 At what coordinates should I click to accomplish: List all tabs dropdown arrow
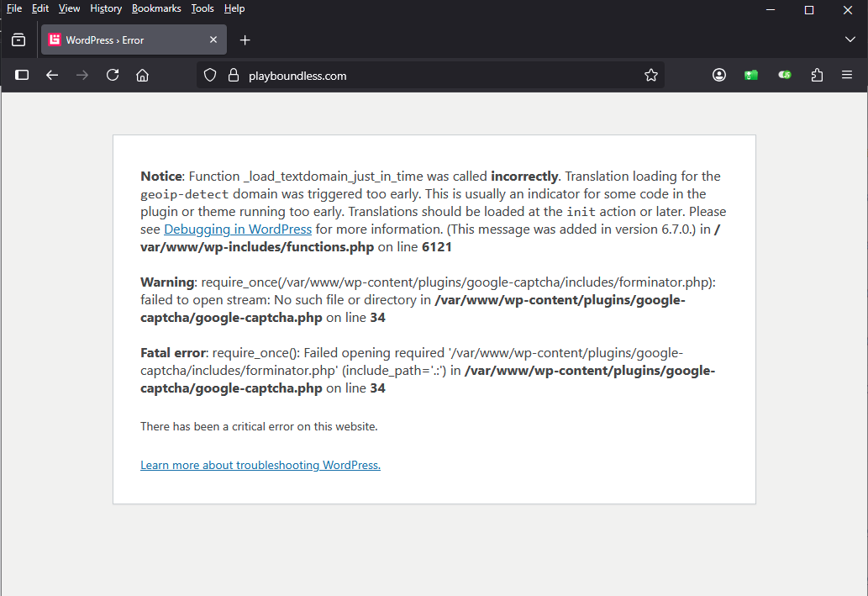[850, 40]
